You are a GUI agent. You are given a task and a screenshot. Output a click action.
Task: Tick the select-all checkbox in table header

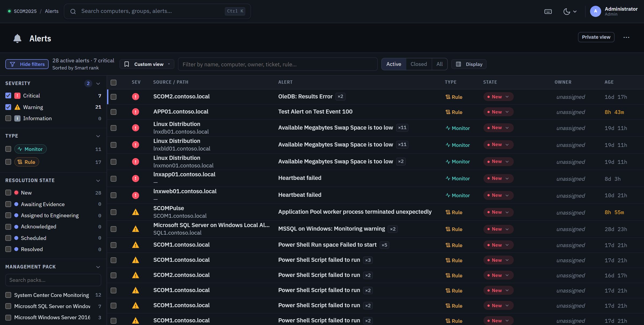(x=114, y=83)
